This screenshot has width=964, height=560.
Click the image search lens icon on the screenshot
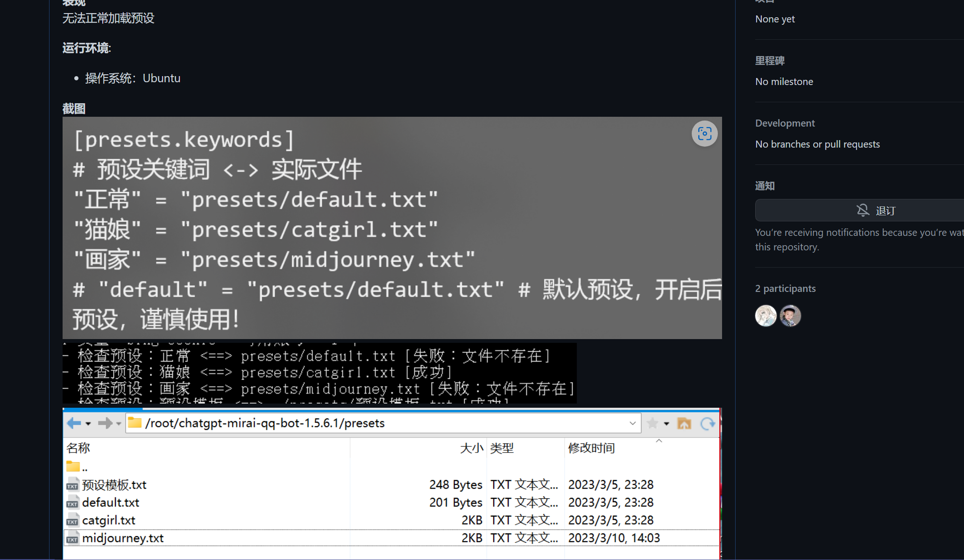(x=704, y=134)
